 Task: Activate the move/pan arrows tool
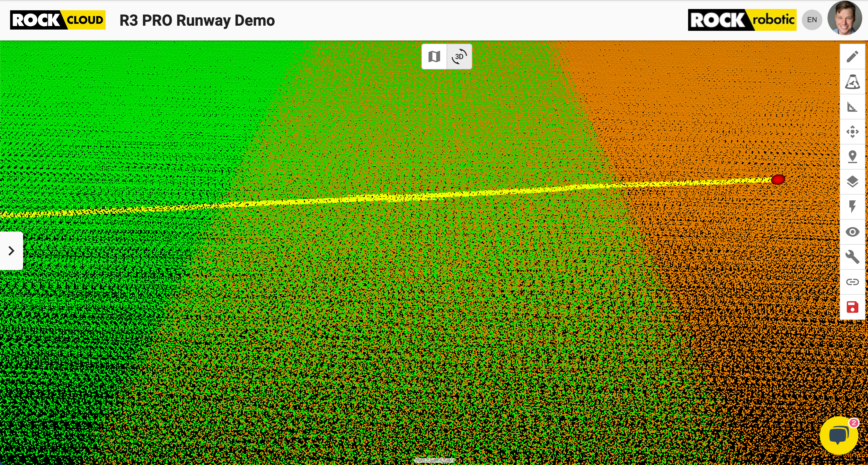[852, 132]
